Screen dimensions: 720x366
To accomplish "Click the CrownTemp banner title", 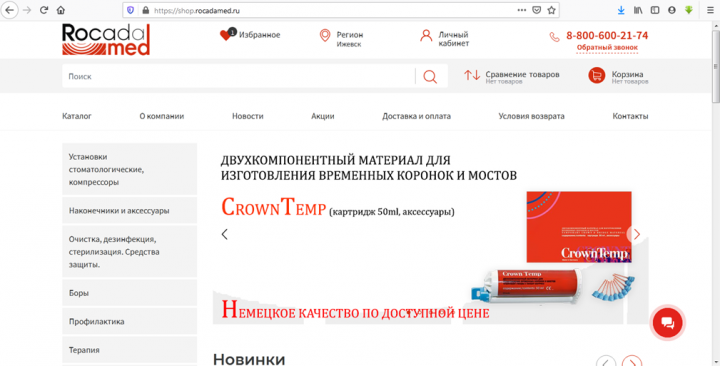I will (274, 207).
